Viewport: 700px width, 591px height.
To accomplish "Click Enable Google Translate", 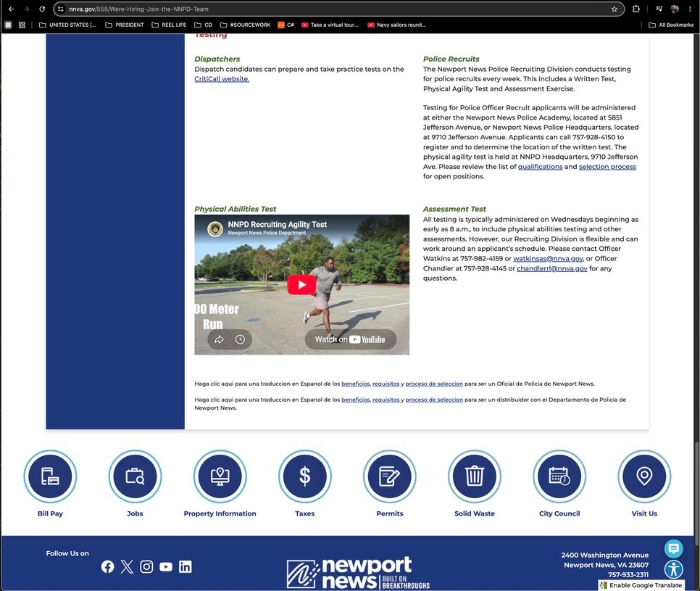I will pyautogui.click(x=641, y=585).
